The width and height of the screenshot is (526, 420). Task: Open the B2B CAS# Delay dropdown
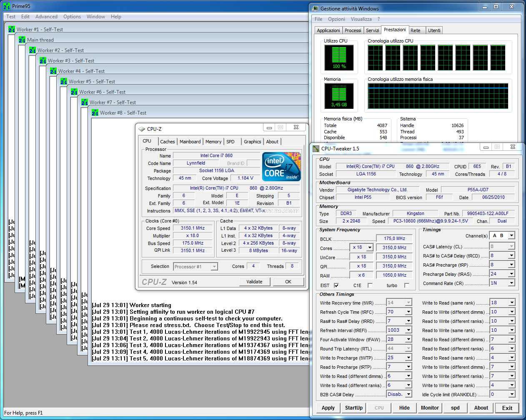[x=408, y=394]
